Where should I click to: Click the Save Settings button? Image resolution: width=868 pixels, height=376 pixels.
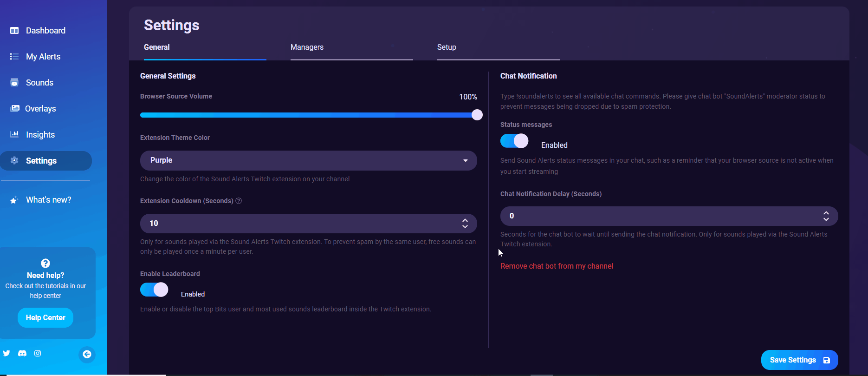[800, 360]
